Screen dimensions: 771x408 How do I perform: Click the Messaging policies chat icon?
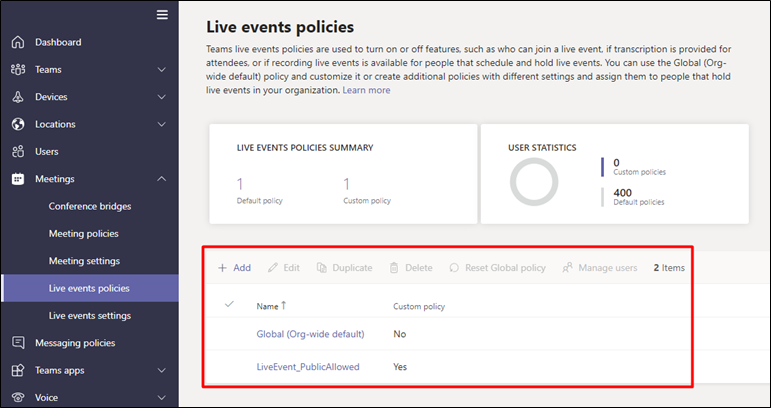click(x=18, y=343)
